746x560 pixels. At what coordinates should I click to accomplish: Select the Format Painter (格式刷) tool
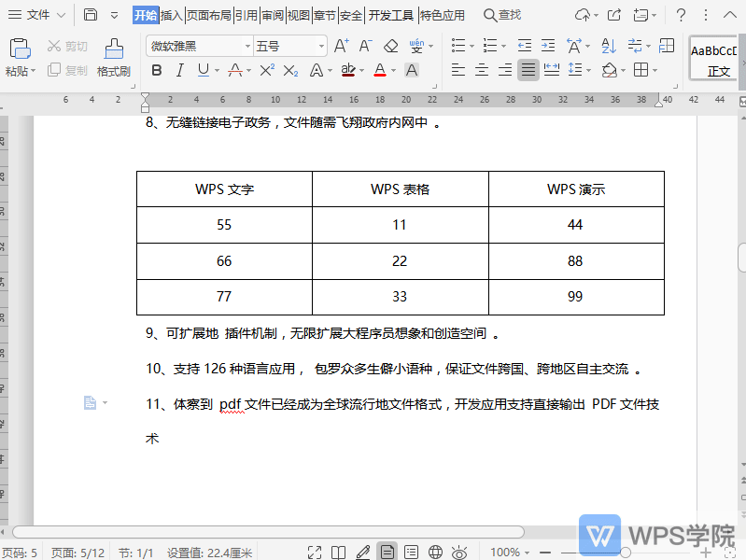114,58
